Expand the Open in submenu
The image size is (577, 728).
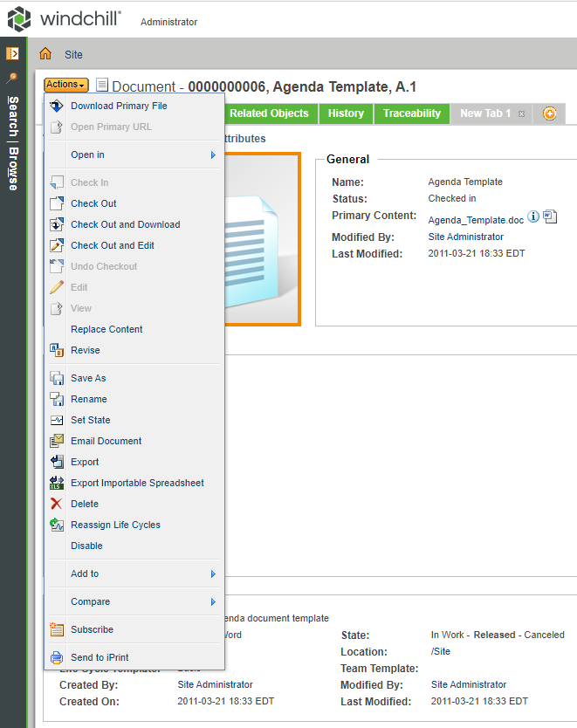(x=213, y=155)
